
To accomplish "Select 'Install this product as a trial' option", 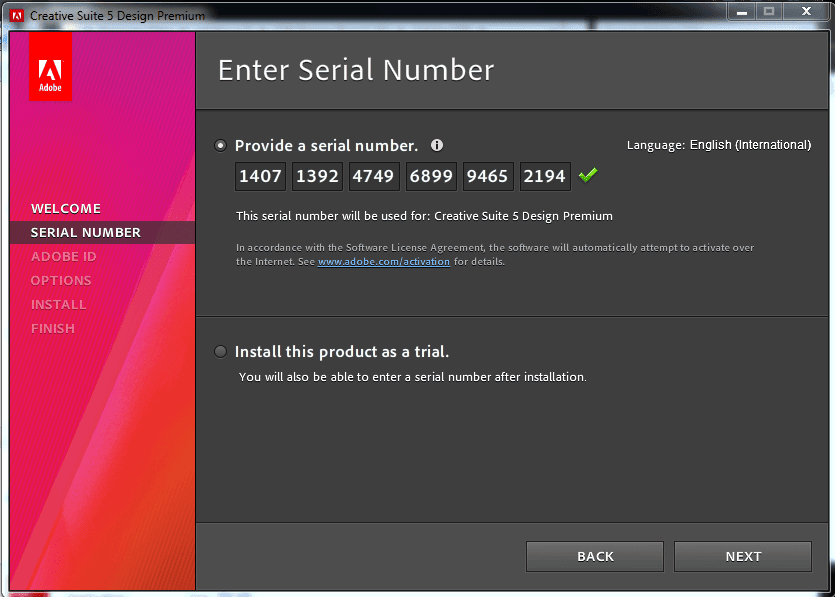I will pyautogui.click(x=220, y=351).
